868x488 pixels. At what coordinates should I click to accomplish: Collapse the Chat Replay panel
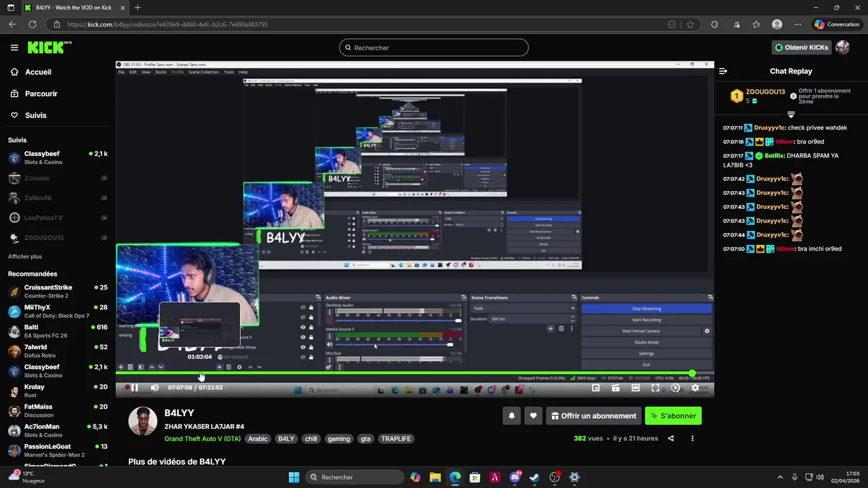[723, 71]
